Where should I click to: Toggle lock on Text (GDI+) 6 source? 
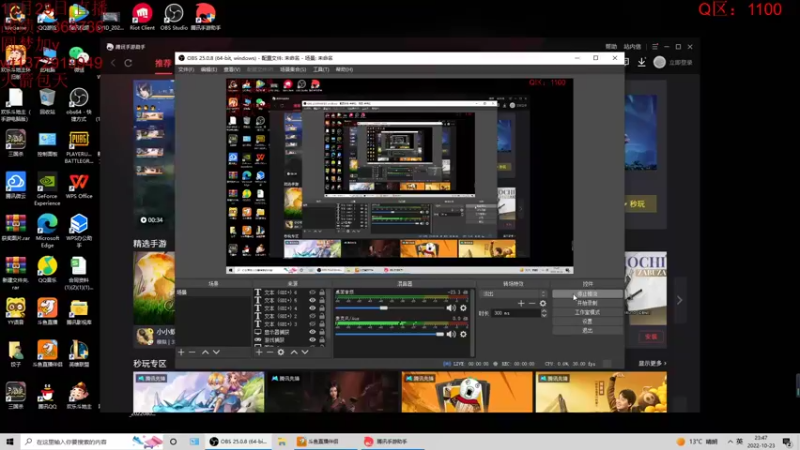click(x=322, y=292)
